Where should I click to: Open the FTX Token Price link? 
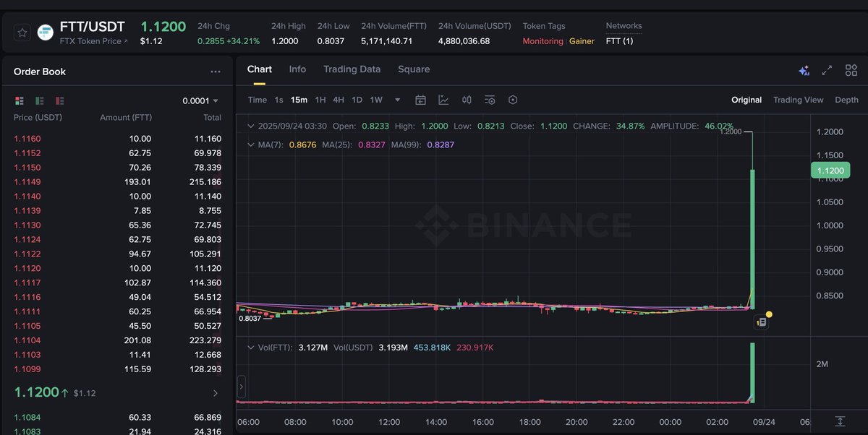pos(93,41)
